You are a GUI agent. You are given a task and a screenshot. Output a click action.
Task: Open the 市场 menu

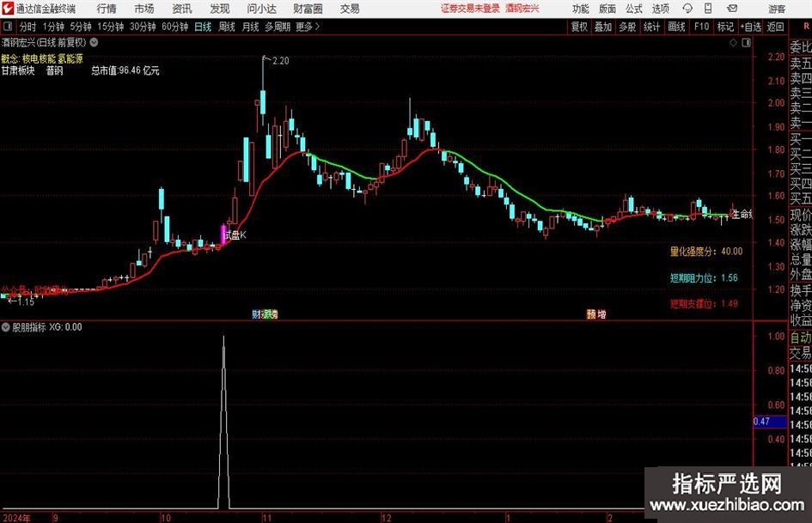[x=143, y=9]
